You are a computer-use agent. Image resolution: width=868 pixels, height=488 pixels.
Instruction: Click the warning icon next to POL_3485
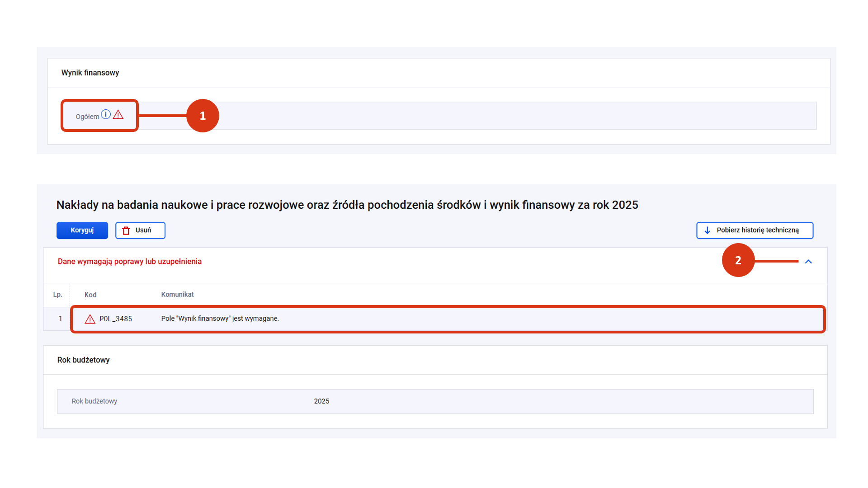coord(90,319)
